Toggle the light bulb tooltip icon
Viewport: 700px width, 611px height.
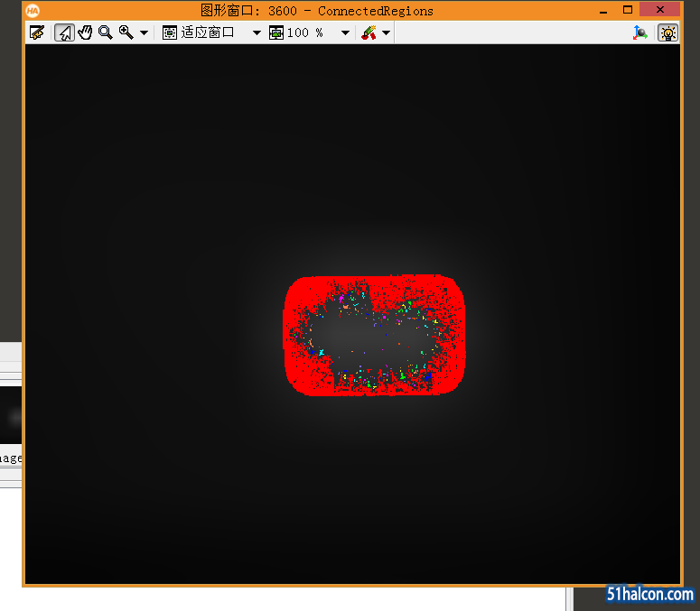pyautogui.click(x=667, y=33)
